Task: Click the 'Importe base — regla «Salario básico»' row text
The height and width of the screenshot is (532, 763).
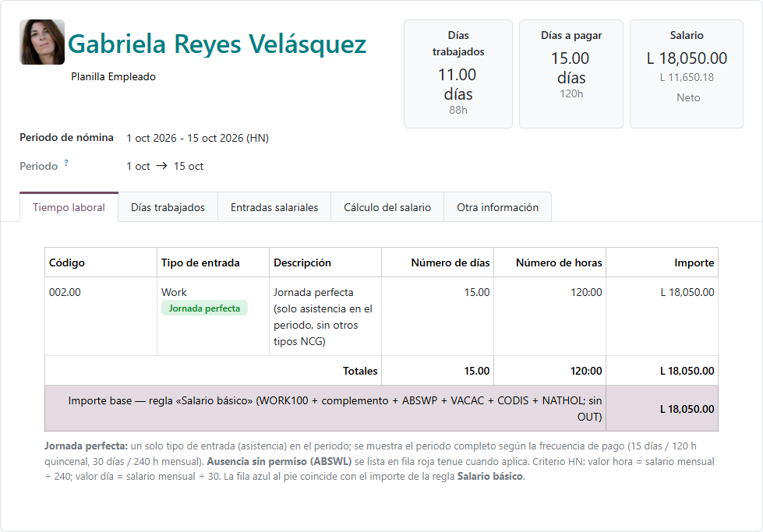Action: tap(335, 408)
